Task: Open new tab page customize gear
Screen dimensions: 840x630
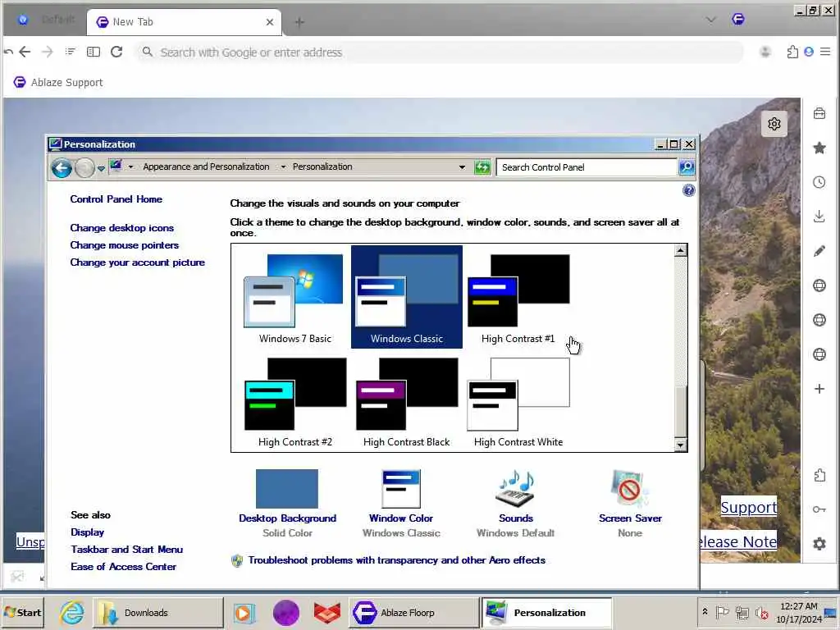Action: tap(774, 124)
